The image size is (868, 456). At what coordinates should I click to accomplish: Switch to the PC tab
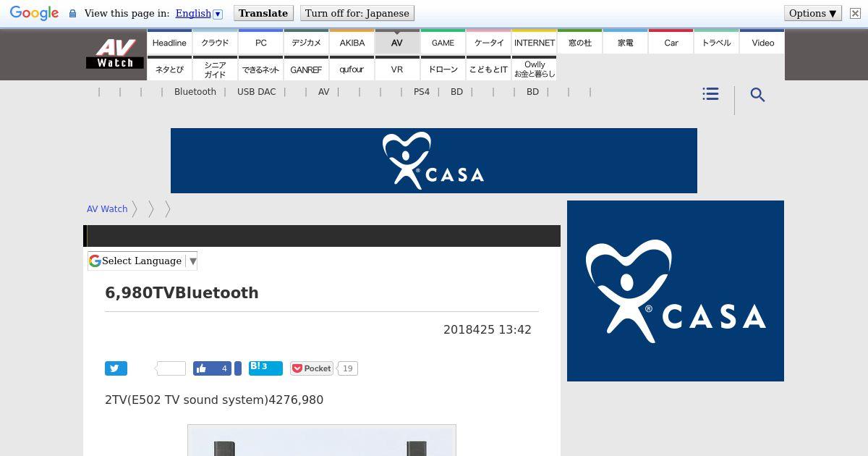[261, 43]
